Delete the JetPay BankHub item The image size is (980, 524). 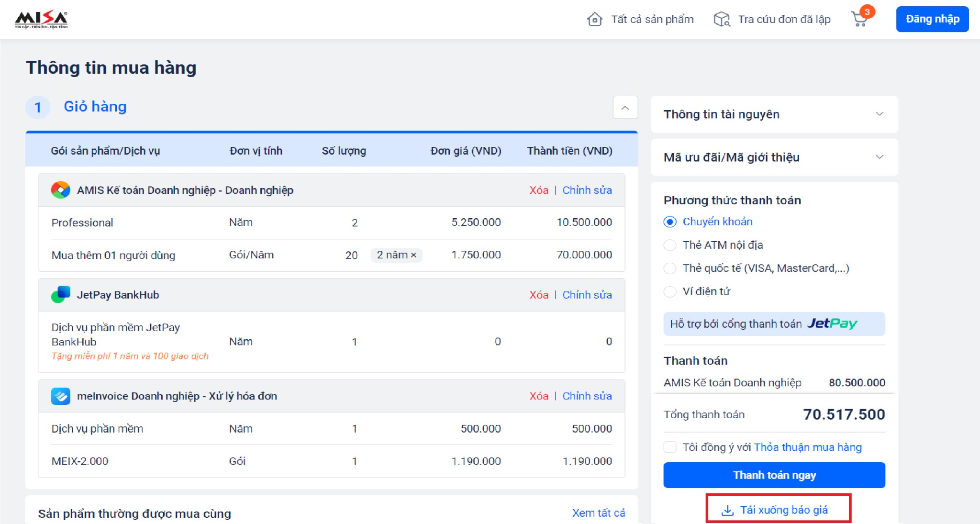538,295
